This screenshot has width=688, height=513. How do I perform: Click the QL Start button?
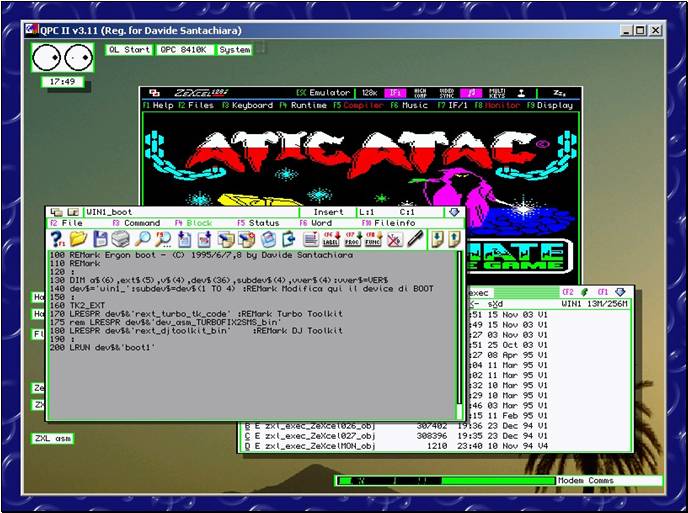click(x=129, y=50)
